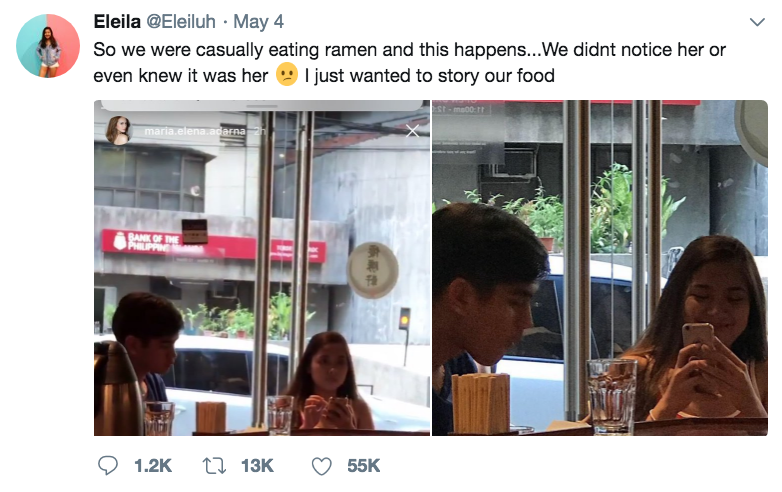Click the reply speech bubble icon
The height and width of the screenshot is (492, 782).
108,465
